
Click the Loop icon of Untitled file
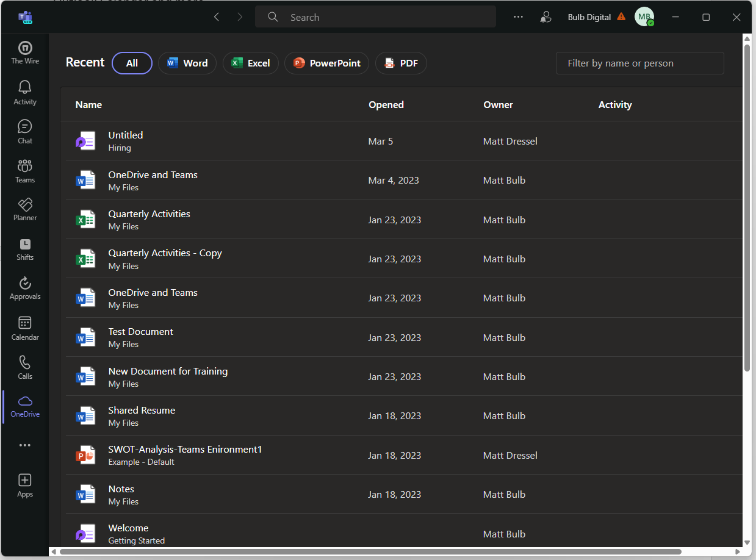pos(85,141)
